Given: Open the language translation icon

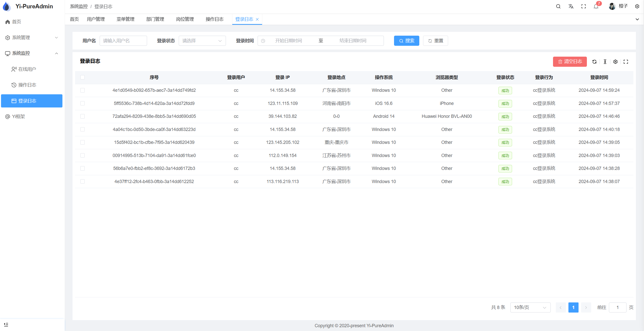Looking at the screenshot, I should coord(571,7).
